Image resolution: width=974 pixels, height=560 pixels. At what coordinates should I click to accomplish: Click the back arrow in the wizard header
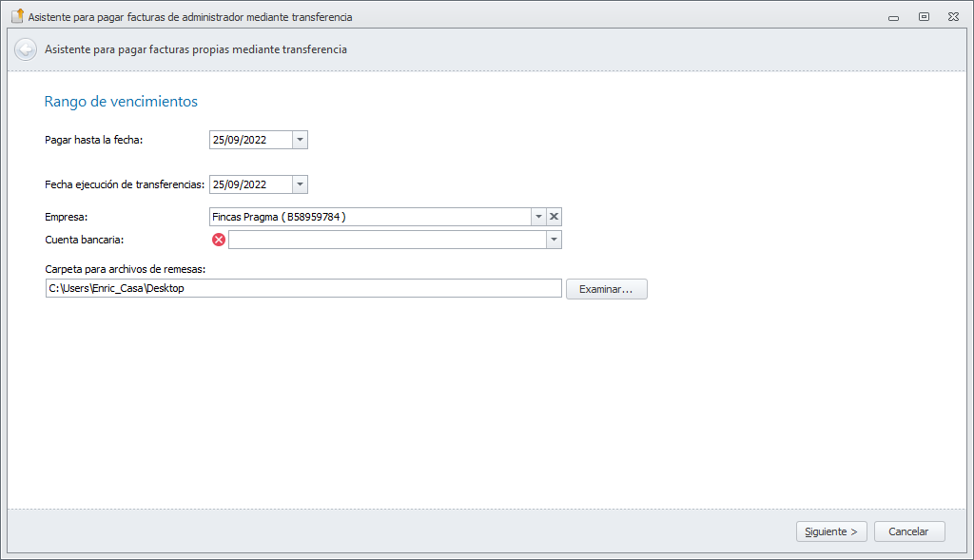click(x=26, y=49)
